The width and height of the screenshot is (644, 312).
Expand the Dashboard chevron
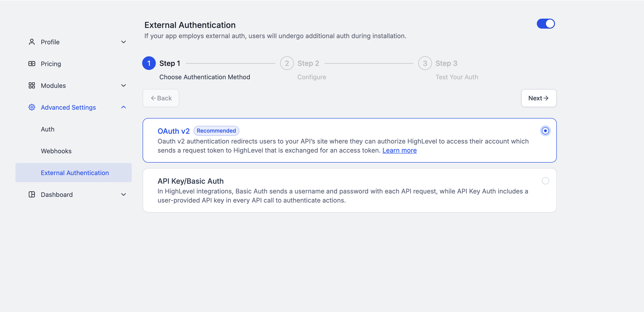tap(124, 195)
